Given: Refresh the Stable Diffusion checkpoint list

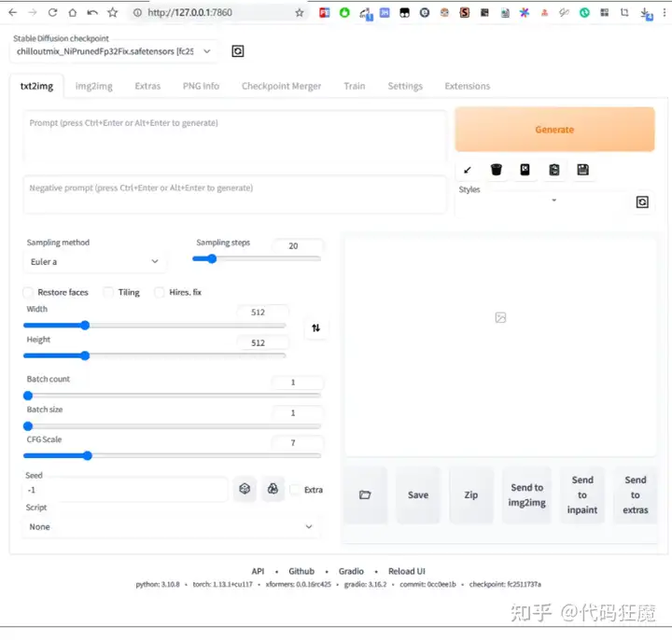Looking at the screenshot, I should (238, 51).
